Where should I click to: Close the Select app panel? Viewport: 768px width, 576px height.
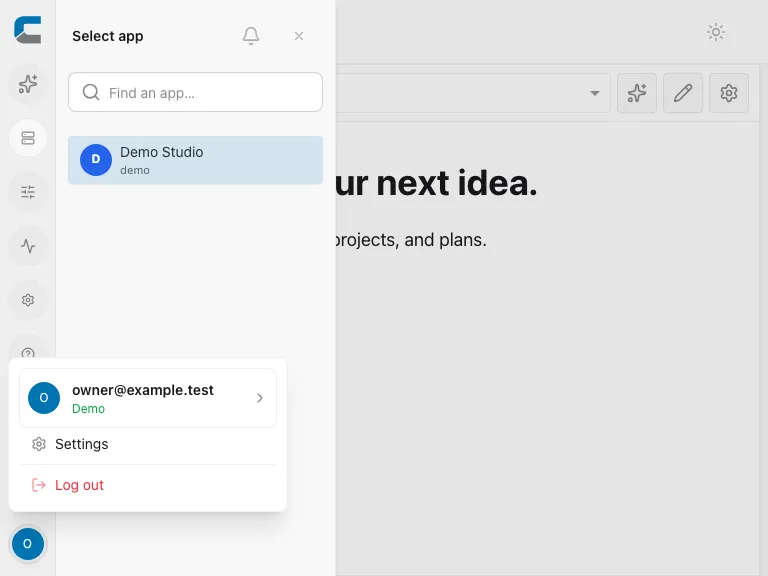click(x=299, y=36)
